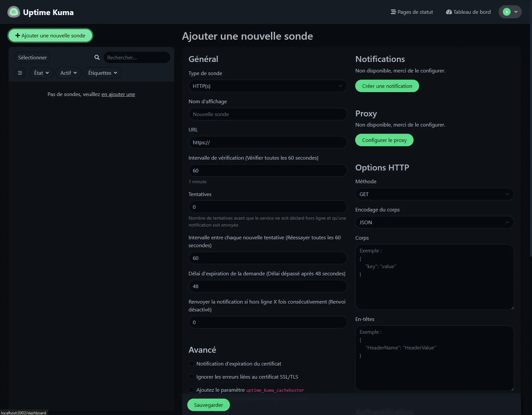Expand the Encodage du corps dropdown

coord(434,222)
